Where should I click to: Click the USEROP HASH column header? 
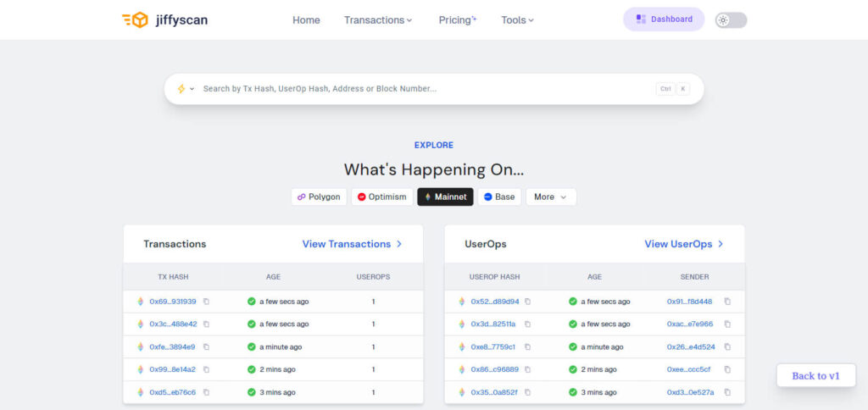coord(494,277)
